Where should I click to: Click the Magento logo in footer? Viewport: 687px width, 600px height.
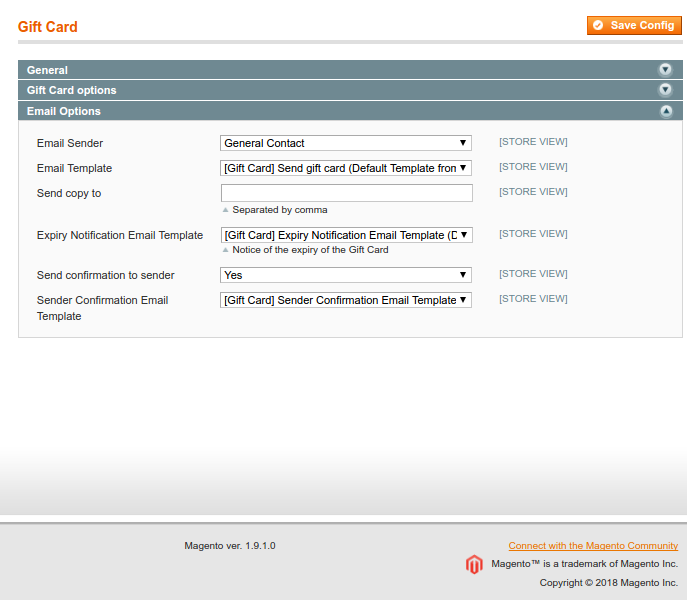pyautogui.click(x=474, y=565)
